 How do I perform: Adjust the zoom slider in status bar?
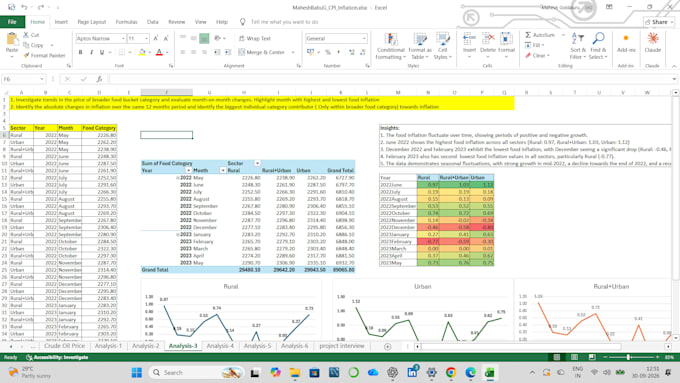point(628,357)
